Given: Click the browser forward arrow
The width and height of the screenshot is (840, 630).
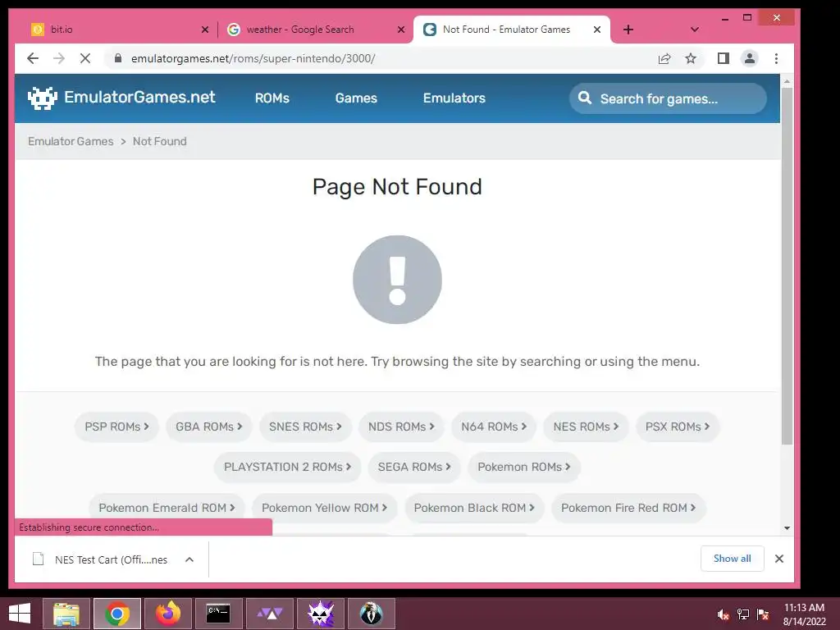Looking at the screenshot, I should (x=59, y=58).
